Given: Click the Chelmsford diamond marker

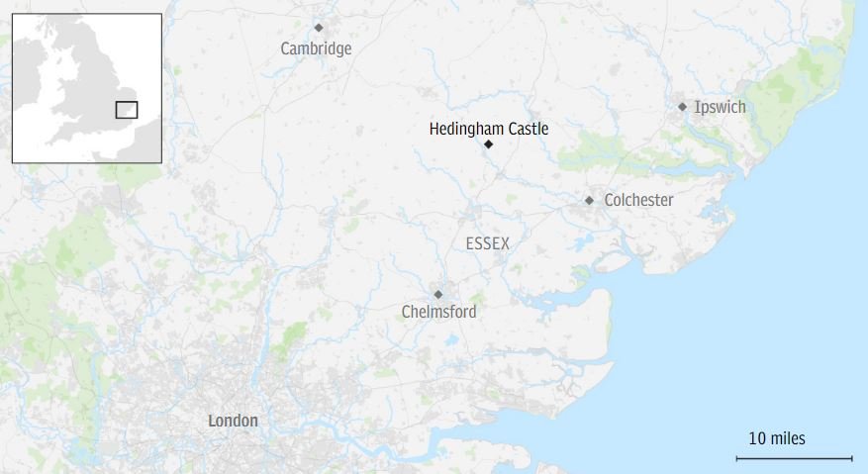Looking at the screenshot, I should click(437, 295).
